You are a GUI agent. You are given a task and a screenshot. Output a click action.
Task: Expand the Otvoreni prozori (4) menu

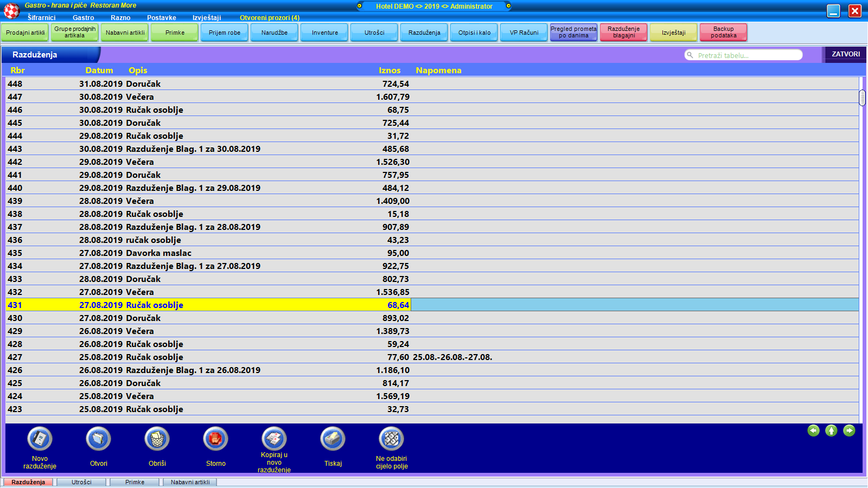[x=269, y=17]
